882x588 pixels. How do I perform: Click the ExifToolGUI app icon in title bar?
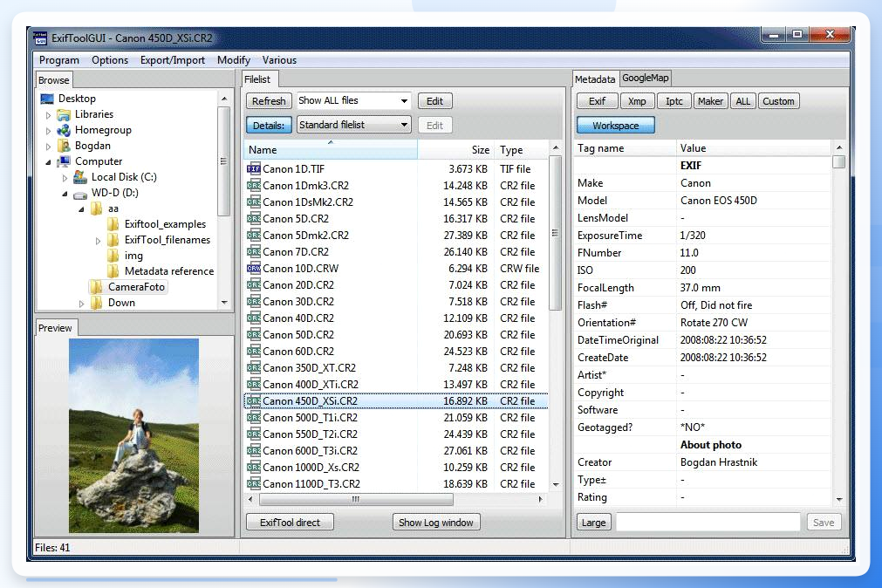pos(40,38)
